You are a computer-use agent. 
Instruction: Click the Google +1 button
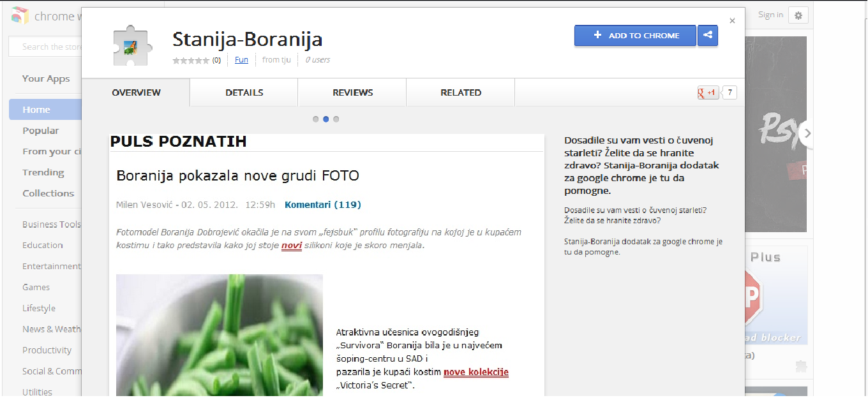pyautogui.click(x=708, y=92)
